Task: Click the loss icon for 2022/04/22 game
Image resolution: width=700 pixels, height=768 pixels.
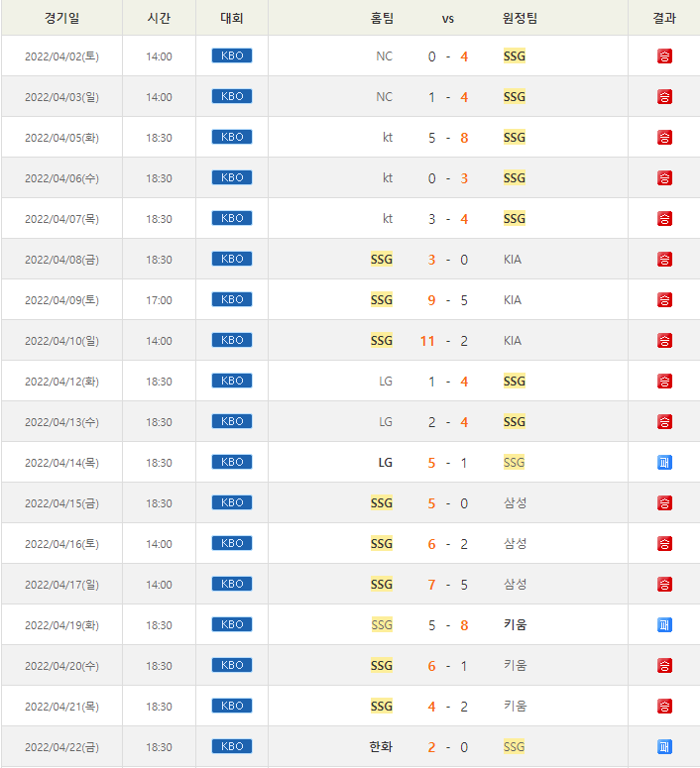Action: click(664, 747)
